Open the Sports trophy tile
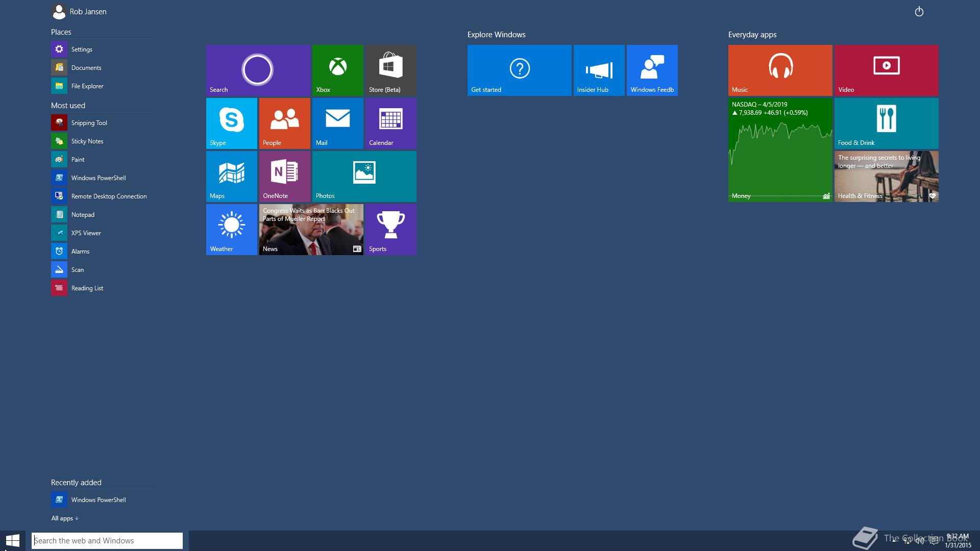 click(x=390, y=230)
